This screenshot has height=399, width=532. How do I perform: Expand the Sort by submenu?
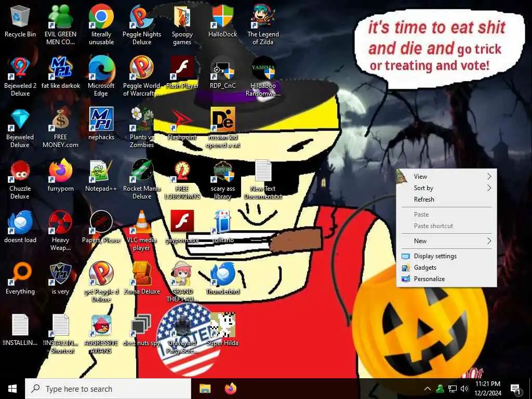[x=446, y=188]
